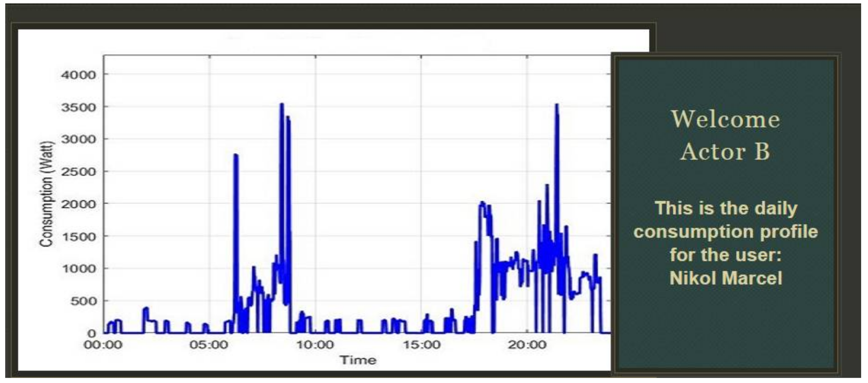Click the daily consumption profile description
Viewport: 868px width, 383px height.
[x=725, y=232]
